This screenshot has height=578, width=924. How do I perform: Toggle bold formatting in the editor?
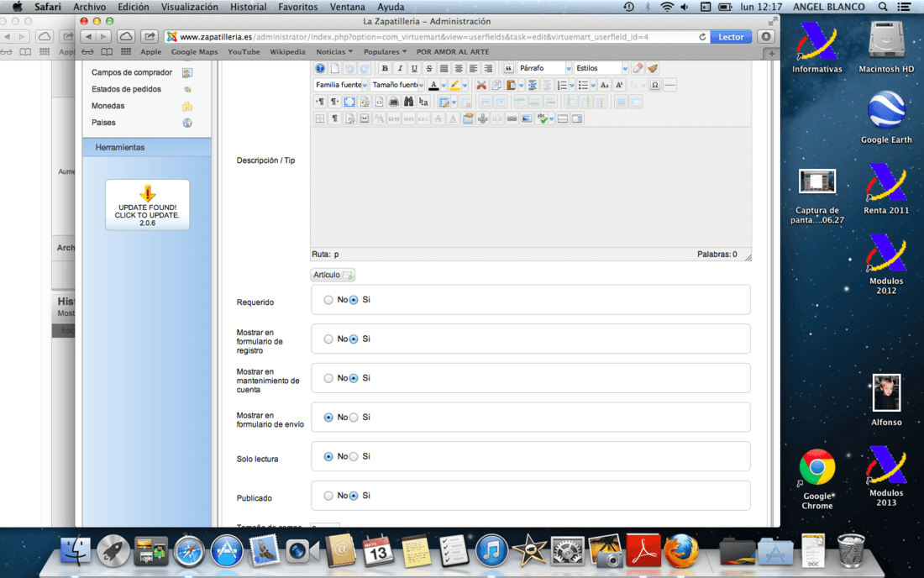pyautogui.click(x=385, y=68)
